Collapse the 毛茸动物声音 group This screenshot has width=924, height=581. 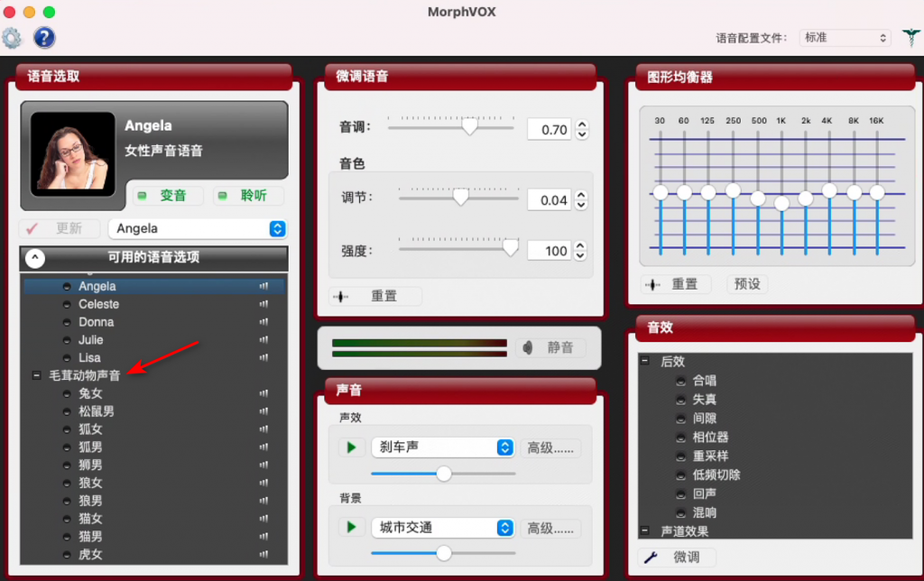click(x=36, y=375)
